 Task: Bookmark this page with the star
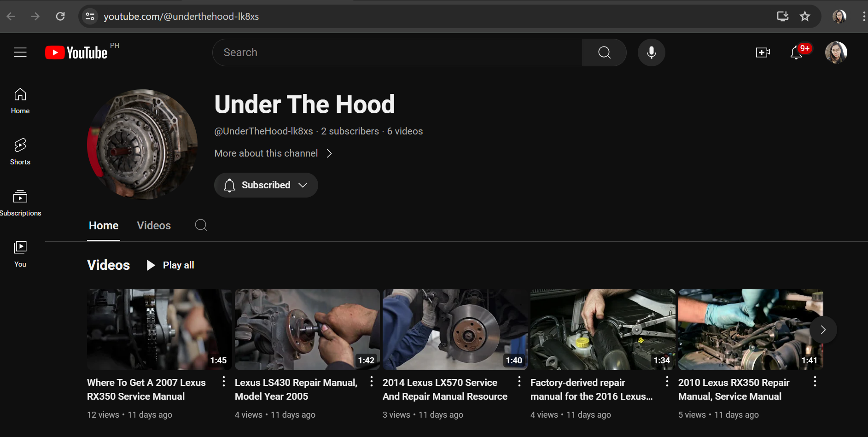tap(805, 17)
